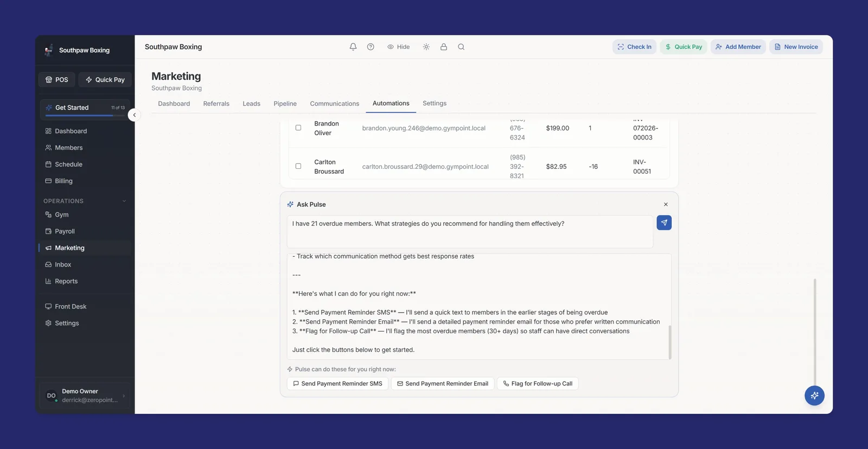
Task: Open Schedule in the sidebar
Action: pyautogui.click(x=85, y=165)
